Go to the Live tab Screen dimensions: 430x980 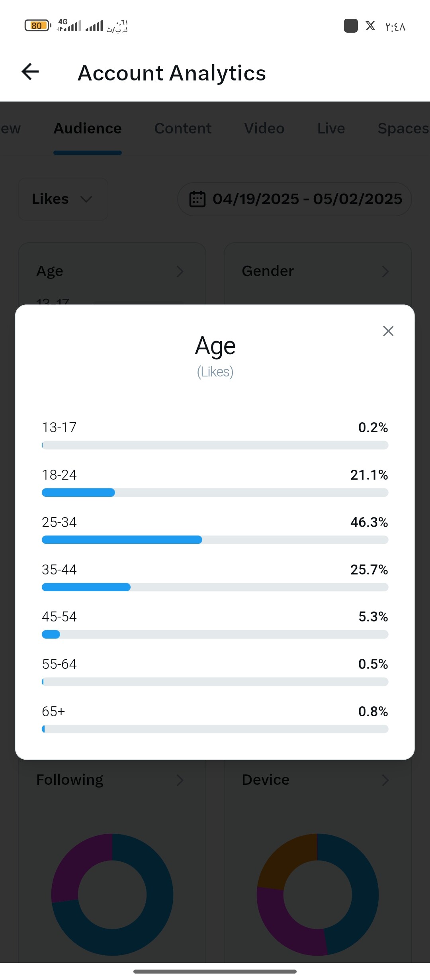(331, 129)
